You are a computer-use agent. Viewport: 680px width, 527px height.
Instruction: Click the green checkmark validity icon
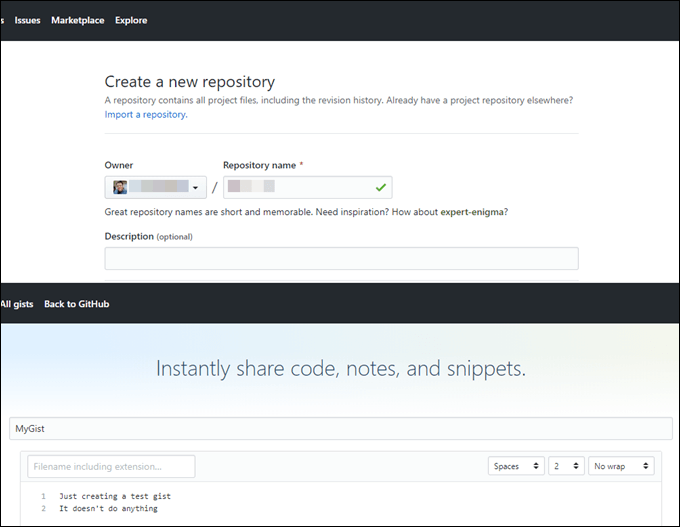[x=381, y=187]
